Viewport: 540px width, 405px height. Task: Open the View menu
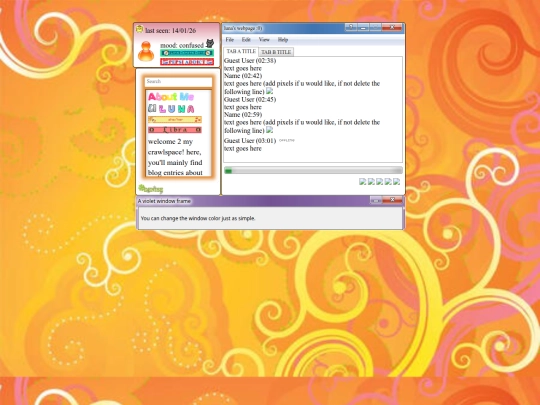click(x=264, y=40)
